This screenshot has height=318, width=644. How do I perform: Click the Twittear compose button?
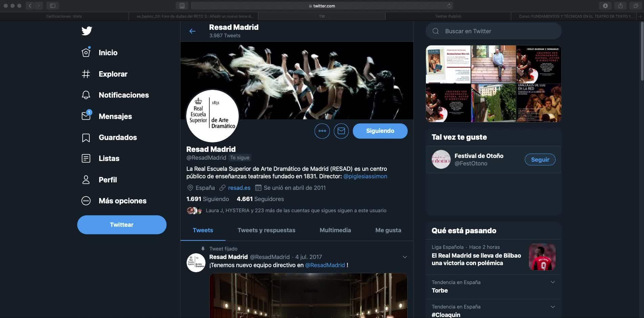pos(122,225)
